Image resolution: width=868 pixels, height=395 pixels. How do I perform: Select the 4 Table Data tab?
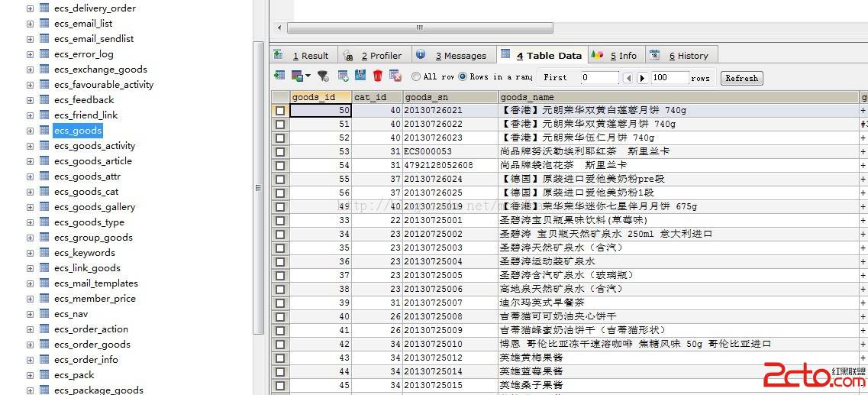pyautogui.click(x=542, y=56)
